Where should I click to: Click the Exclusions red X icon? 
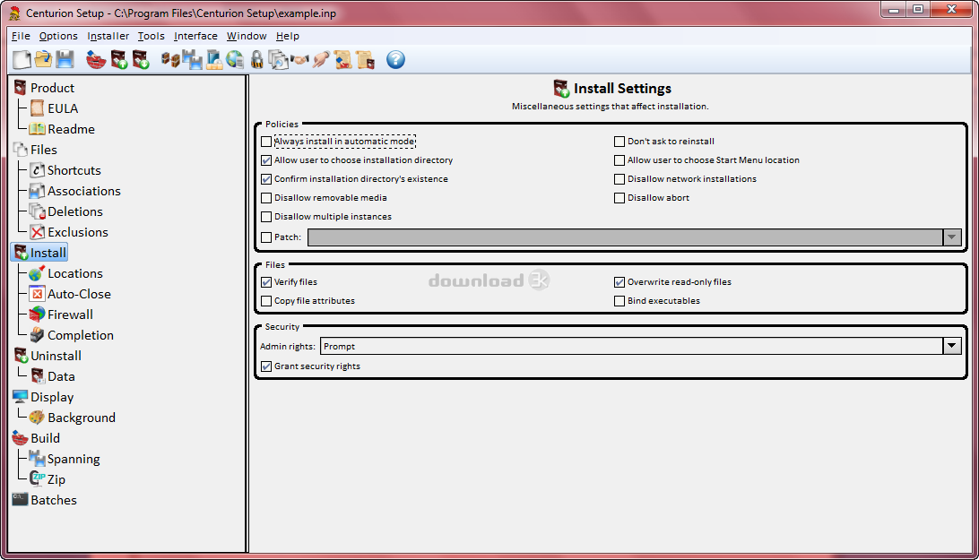click(38, 232)
